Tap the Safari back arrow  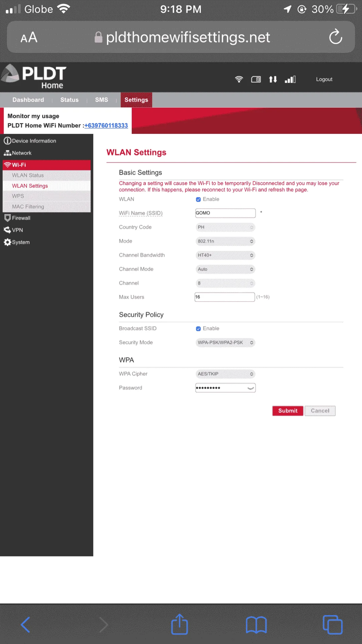[x=25, y=625]
